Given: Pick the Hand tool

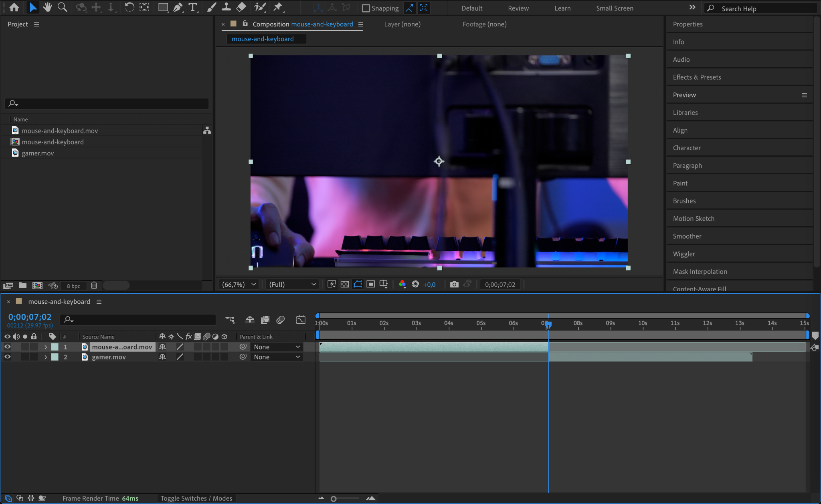Looking at the screenshot, I should (x=48, y=7).
